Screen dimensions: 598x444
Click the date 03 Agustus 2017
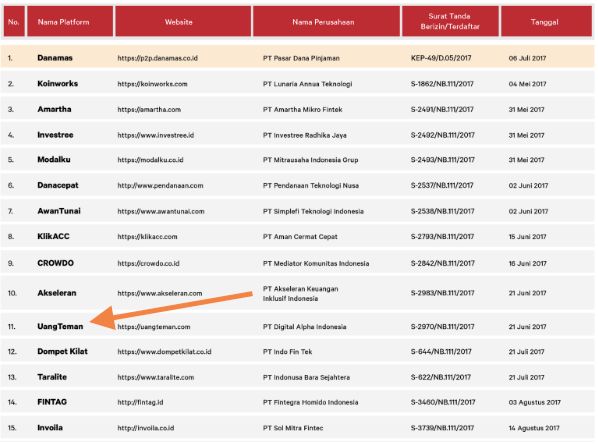pos(535,402)
